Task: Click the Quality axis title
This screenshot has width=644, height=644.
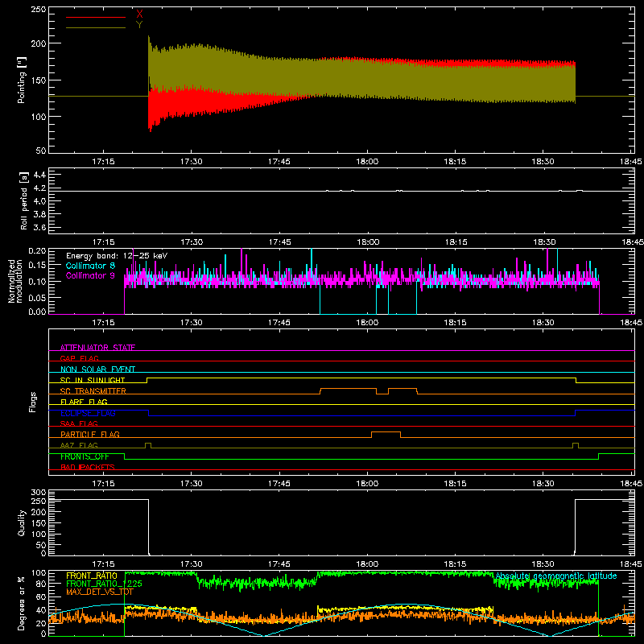Action: (22, 522)
